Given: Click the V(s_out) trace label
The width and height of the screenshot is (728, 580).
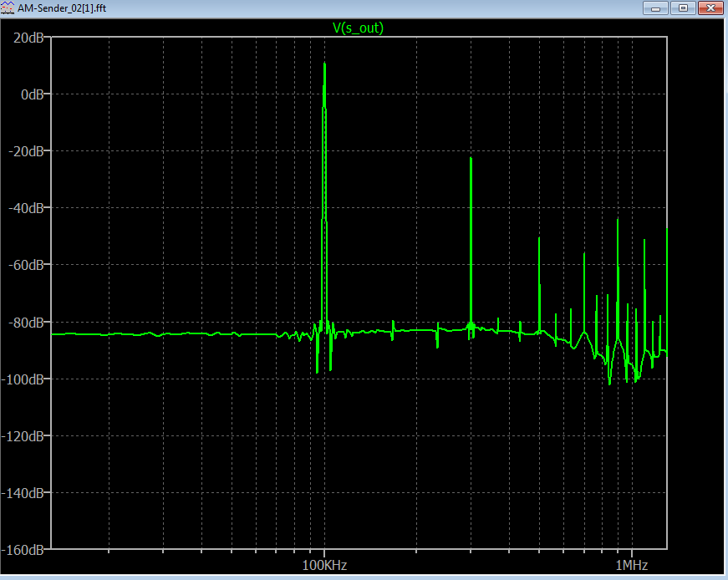Looking at the screenshot, I should pos(358,28).
